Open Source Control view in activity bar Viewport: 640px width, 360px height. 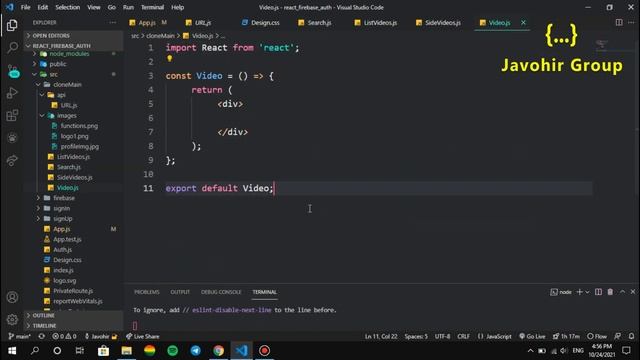point(13,71)
